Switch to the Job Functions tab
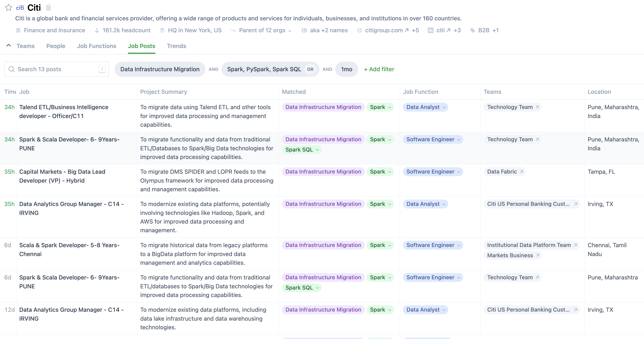 click(x=96, y=46)
